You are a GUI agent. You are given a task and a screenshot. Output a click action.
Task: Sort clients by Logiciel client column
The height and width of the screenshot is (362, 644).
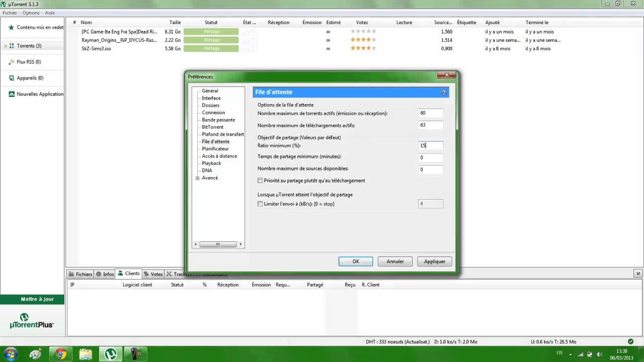coord(137,285)
